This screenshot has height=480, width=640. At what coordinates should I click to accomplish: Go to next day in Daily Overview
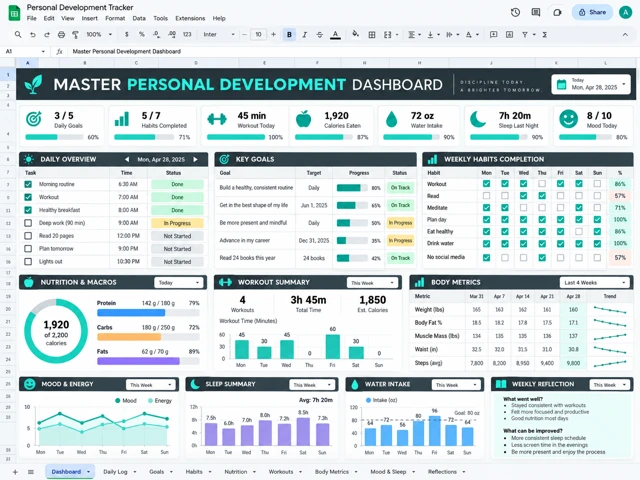[x=196, y=159]
